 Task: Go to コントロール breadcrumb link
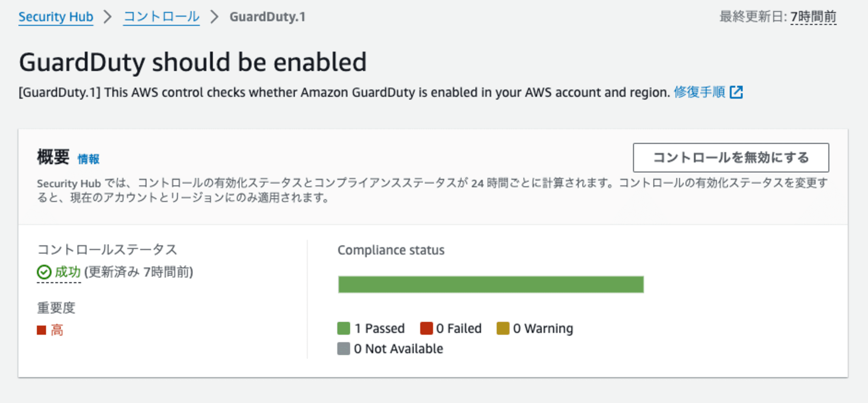click(x=161, y=17)
